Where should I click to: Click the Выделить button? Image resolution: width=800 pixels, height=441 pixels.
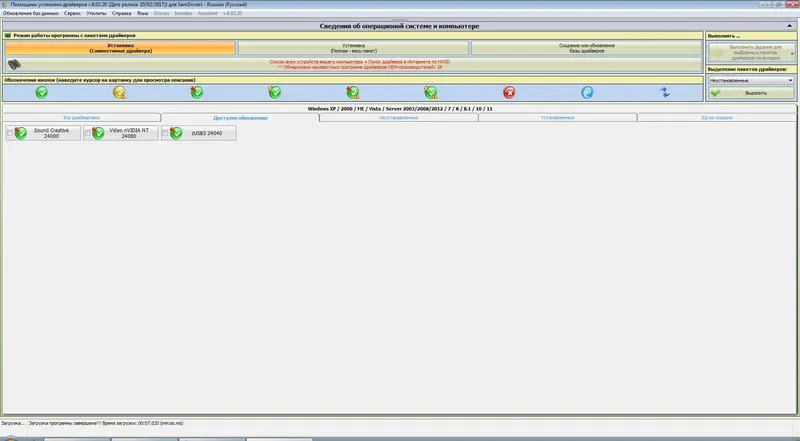pos(751,93)
